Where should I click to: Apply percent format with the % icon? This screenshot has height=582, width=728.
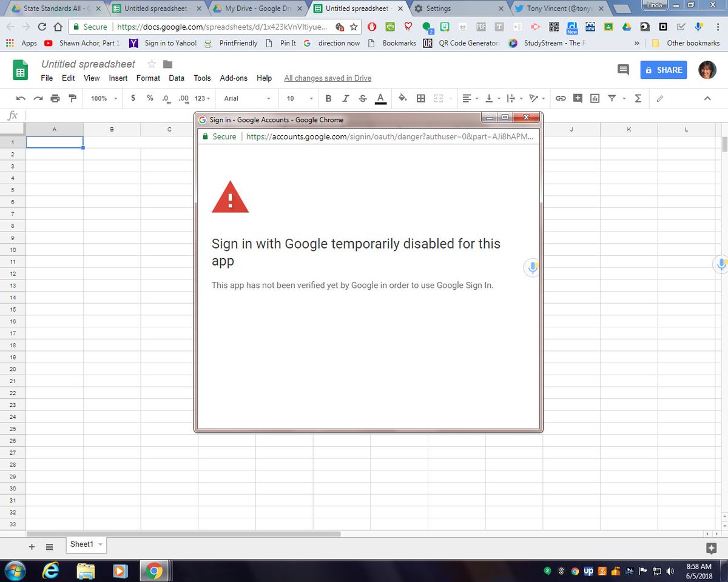tap(150, 98)
